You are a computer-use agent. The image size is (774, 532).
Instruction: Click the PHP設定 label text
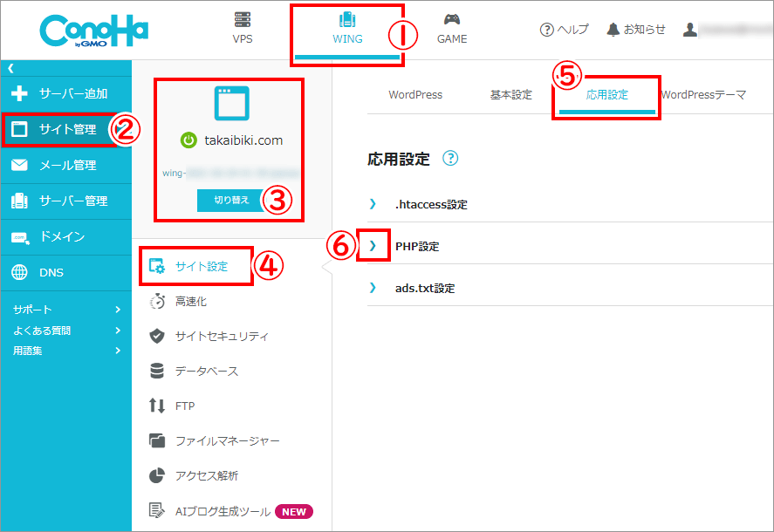click(417, 246)
